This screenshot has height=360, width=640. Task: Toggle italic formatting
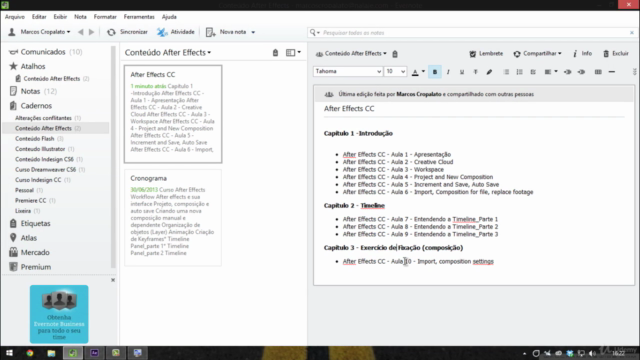click(x=448, y=72)
